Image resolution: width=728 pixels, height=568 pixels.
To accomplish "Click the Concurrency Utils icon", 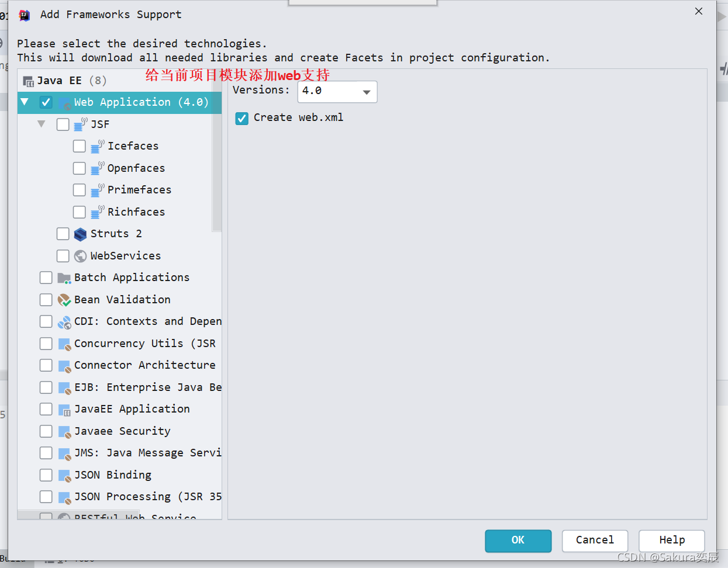I will coord(64,344).
